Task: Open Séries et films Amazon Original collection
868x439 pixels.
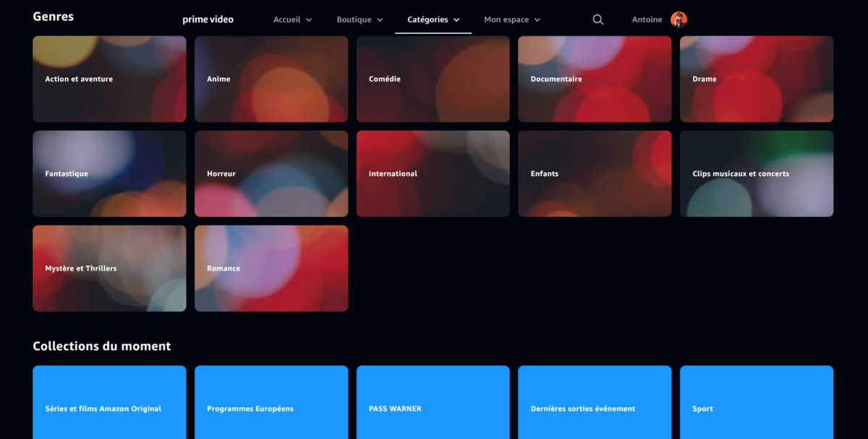Action: [x=109, y=402]
